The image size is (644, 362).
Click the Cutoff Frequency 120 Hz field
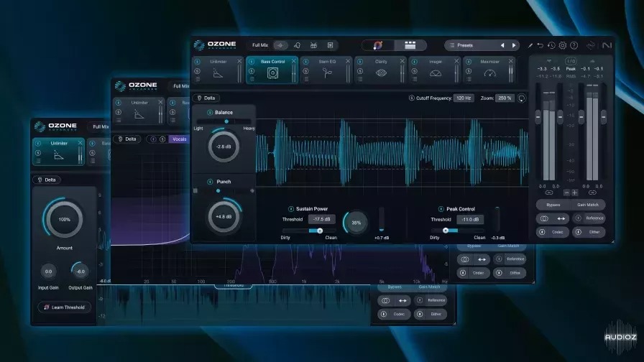pyautogui.click(x=464, y=98)
